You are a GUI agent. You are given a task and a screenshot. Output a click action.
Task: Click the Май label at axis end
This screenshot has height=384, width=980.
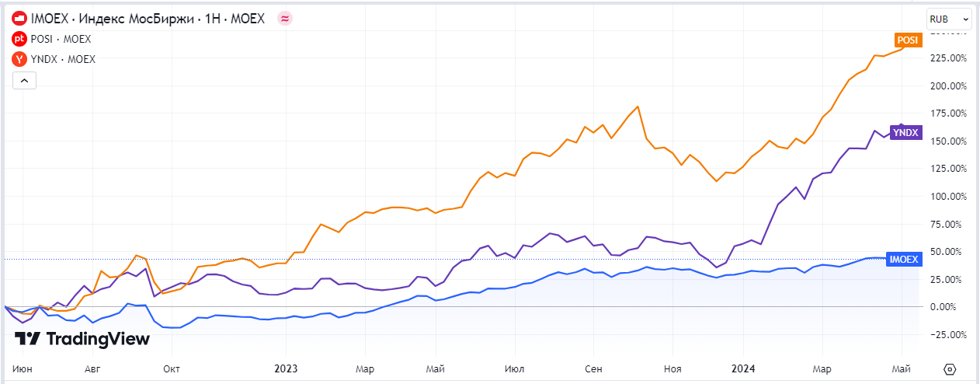click(901, 369)
